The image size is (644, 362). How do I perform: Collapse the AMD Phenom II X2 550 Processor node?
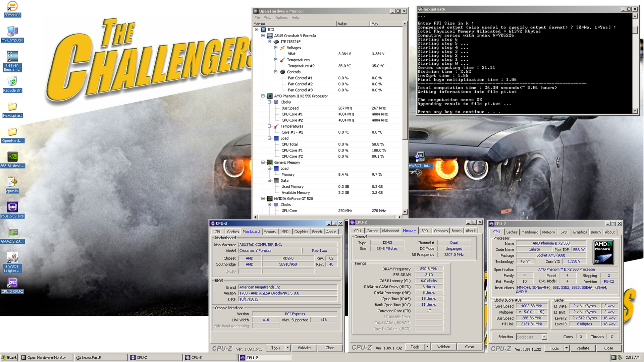click(263, 96)
